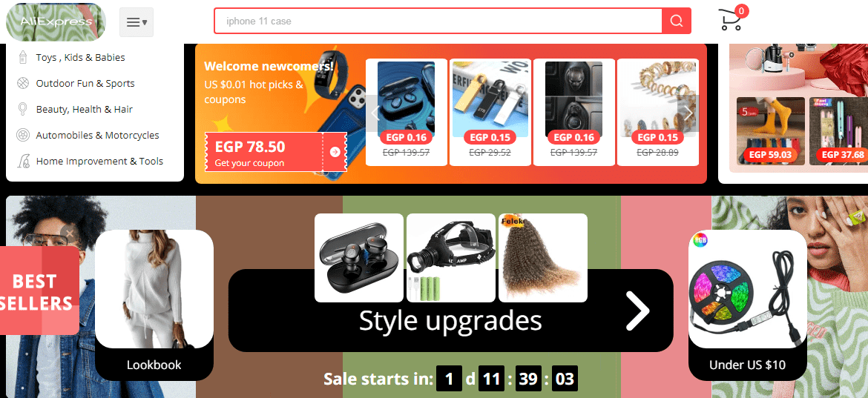Click into the iphone 11 case search field
The width and height of the screenshot is (868, 398).
(x=438, y=21)
